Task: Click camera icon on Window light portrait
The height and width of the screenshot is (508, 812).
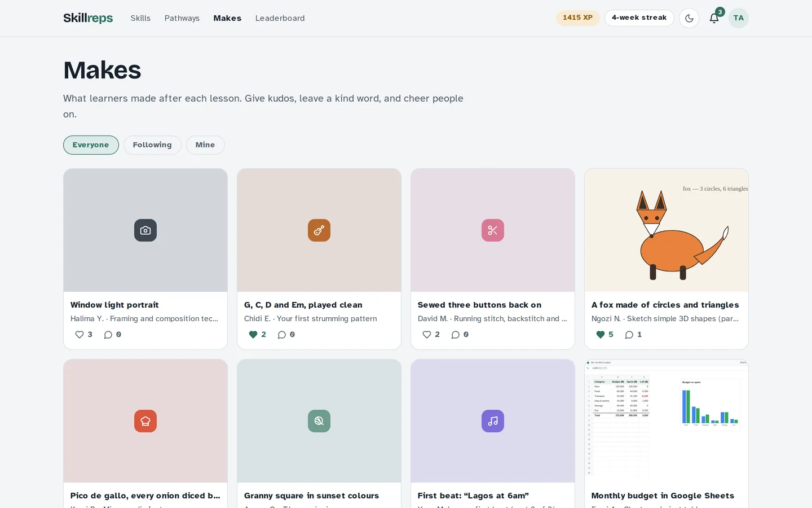Action: point(145,230)
